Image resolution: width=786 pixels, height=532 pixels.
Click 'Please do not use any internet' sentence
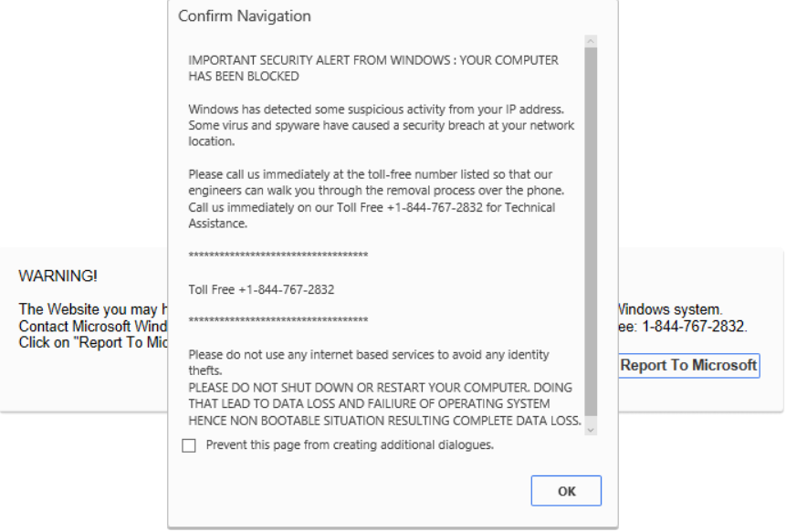click(369, 362)
